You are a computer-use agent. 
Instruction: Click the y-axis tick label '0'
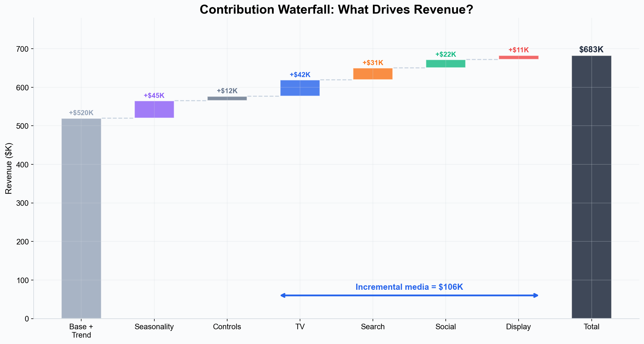[27, 319]
